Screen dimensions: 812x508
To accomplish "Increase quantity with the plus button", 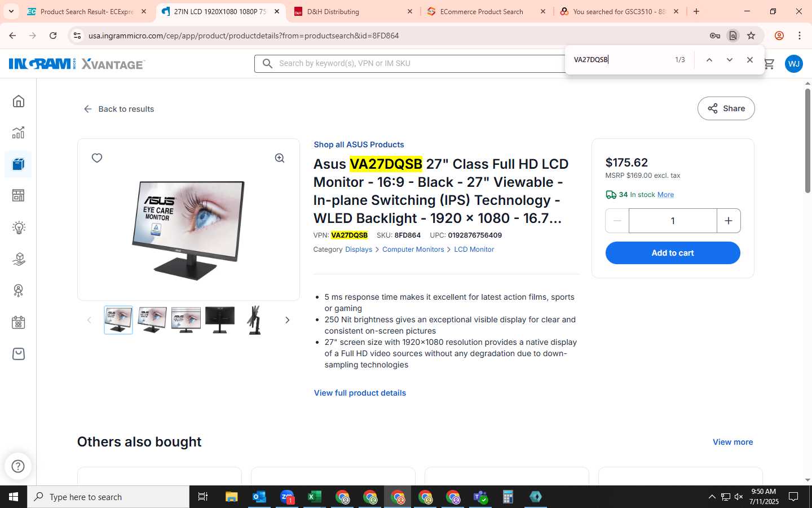I will 729,221.
